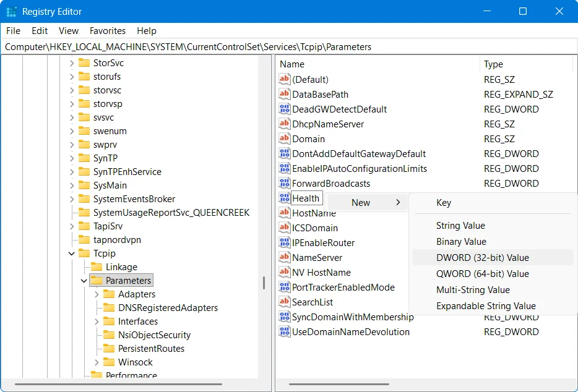This screenshot has width=578, height=392.
Task: Click the Type column header
Action: 526,64
